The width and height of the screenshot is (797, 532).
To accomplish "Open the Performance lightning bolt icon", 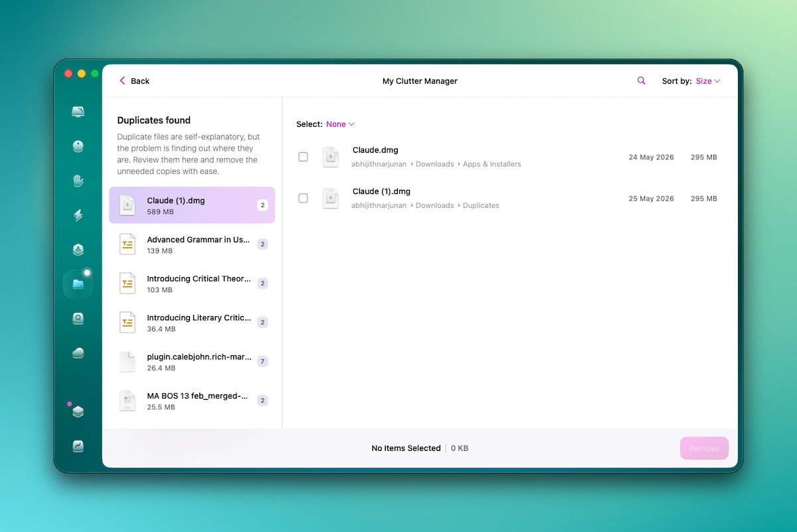I will (78, 215).
